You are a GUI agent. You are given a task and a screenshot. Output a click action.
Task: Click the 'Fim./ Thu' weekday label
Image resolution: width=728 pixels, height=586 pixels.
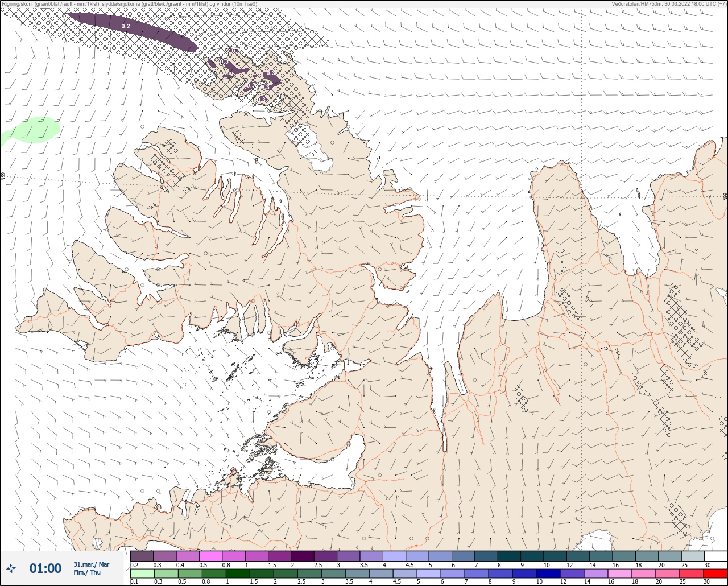coord(87,572)
